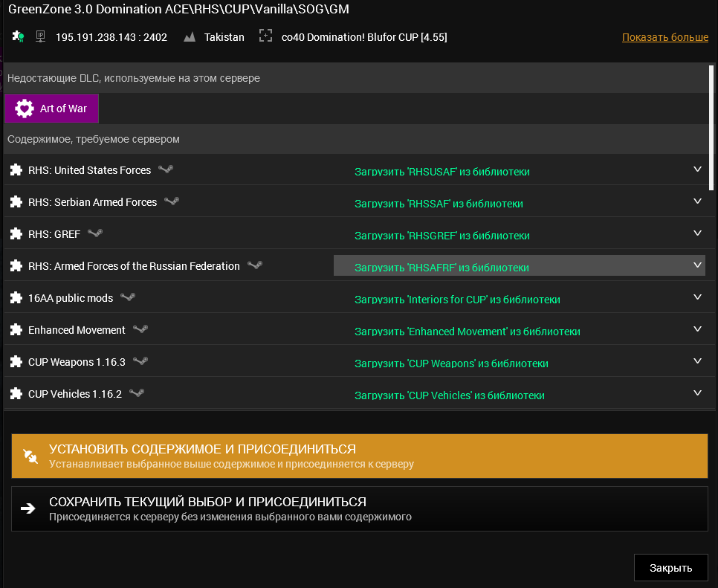Viewport: 718px width, 588px height.
Task: Click puzzle icon of 16AA public mods
Action: 16,298
